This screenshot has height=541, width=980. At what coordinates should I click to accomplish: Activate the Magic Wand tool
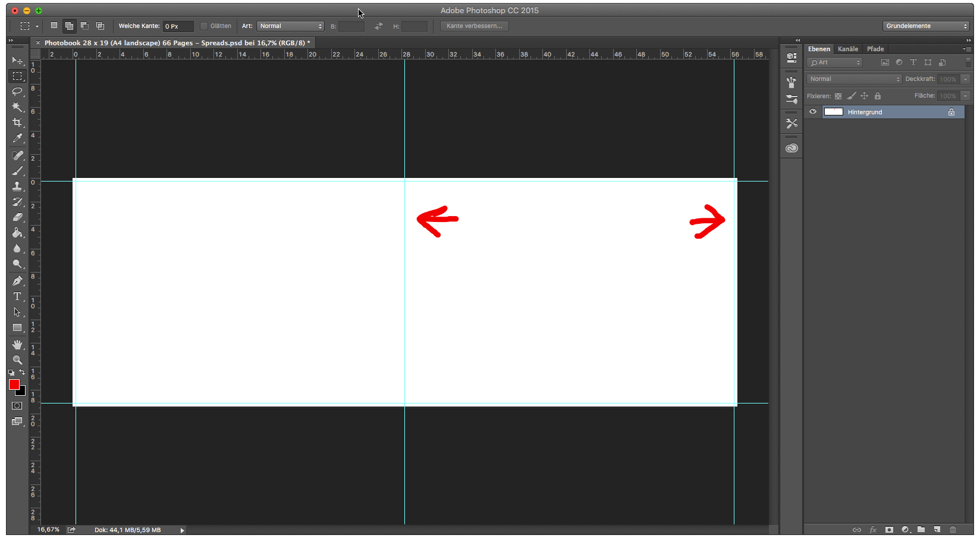[17, 107]
